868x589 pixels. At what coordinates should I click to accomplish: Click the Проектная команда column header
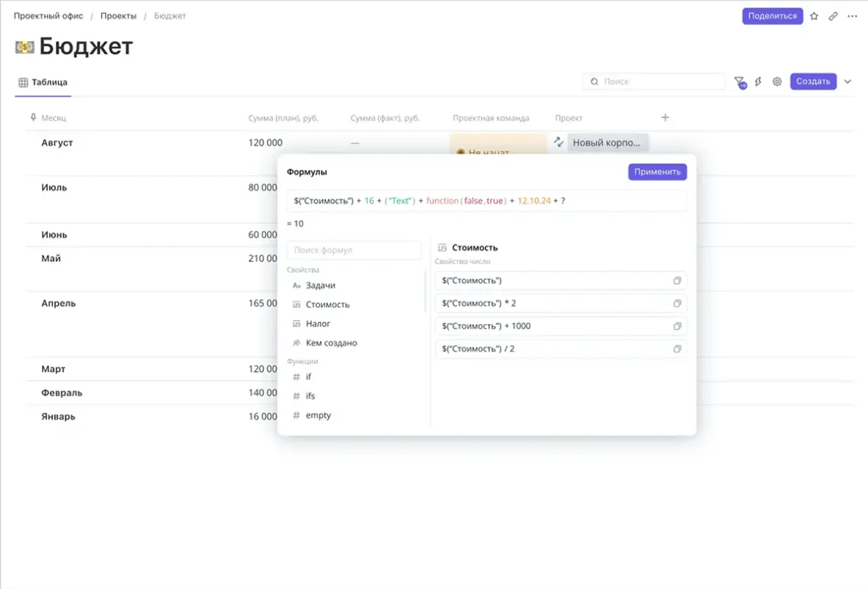[x=490, y=118]
